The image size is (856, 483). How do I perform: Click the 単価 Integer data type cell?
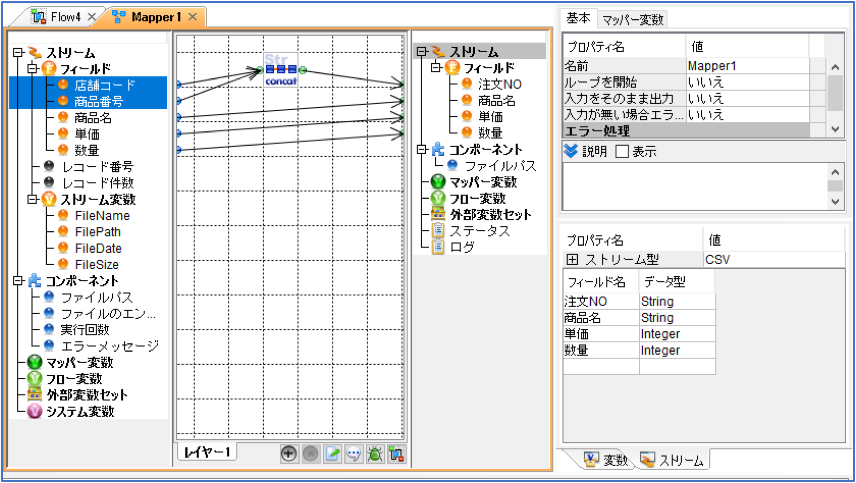point(677,334)
